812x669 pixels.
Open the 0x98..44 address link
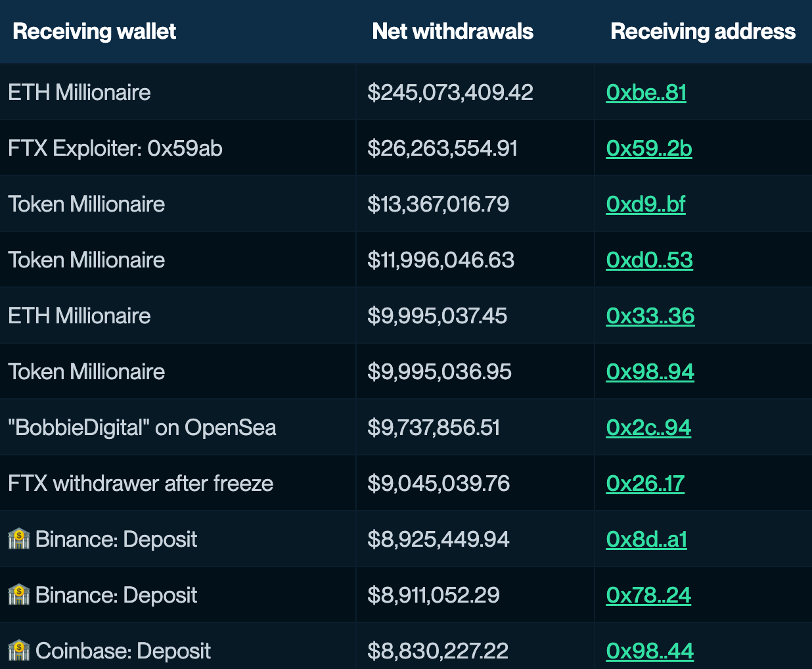point(650,651)
